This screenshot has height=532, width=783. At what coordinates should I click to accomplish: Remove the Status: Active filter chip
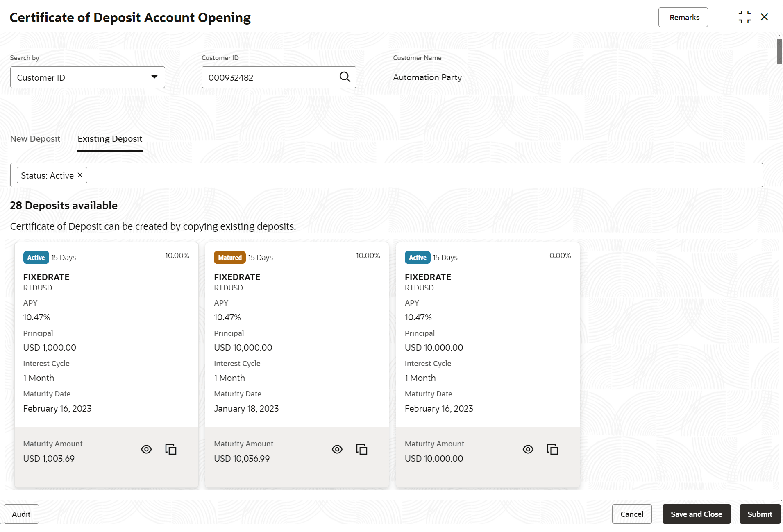click(x=80, y=175)
